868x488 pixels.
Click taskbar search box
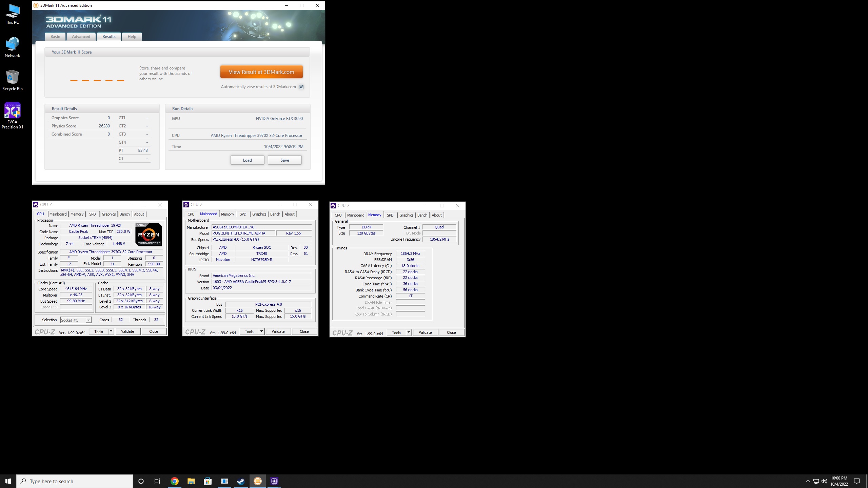[75, 481]
